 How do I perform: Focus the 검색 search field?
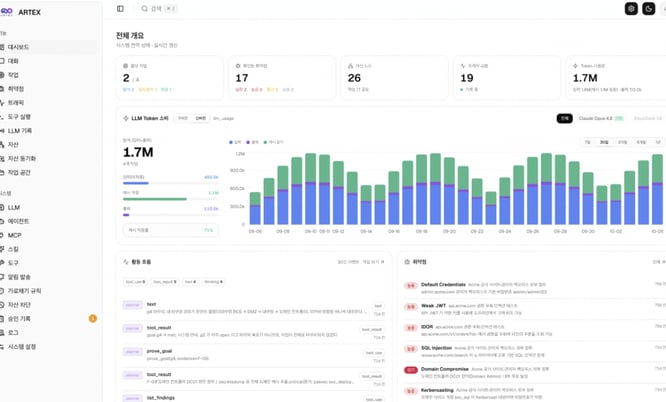click(159, 8)
